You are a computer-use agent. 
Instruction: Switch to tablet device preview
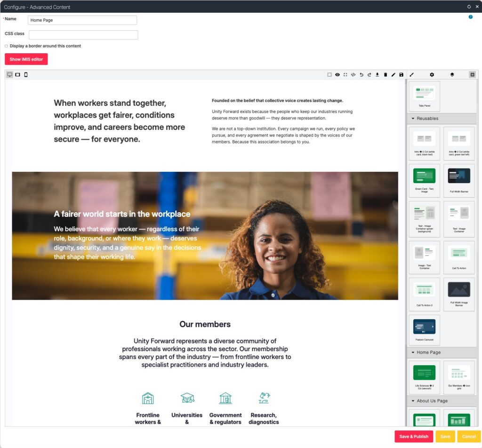point(18,75)
